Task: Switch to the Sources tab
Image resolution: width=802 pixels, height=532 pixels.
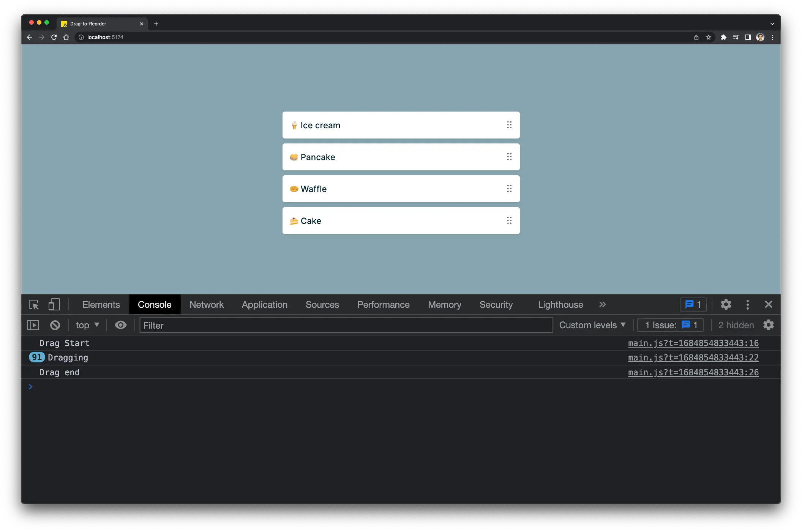Action: tap(322, 305)
